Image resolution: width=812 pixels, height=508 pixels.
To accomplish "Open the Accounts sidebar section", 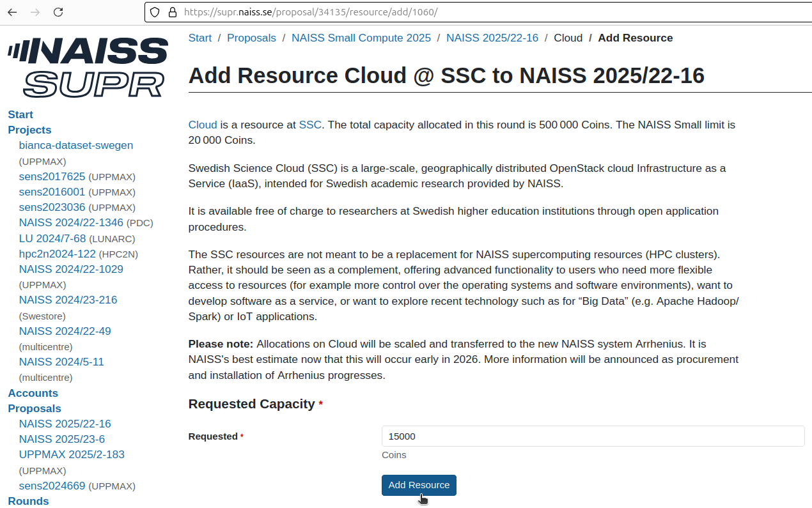I will (x=33, y=393).
